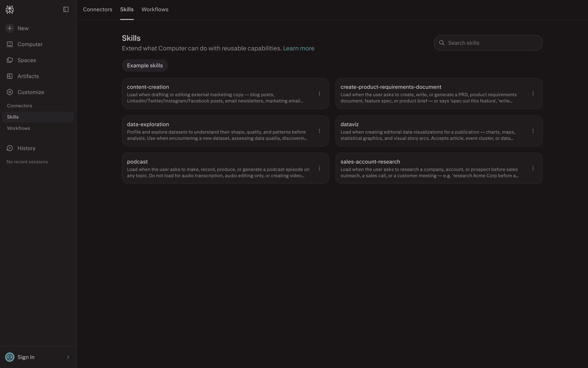This screenshot has height=368, width=588.
Task: Open dataviz three-dot menu
Action: point(533,131)
